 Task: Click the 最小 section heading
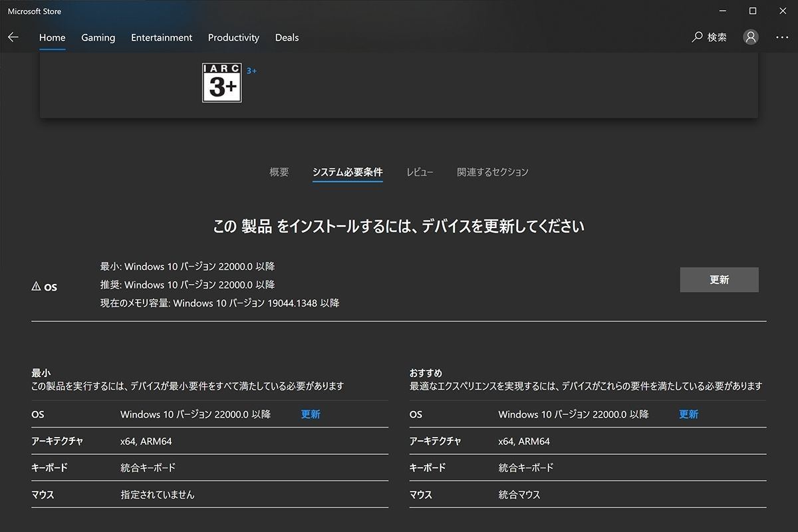(41, 373)
